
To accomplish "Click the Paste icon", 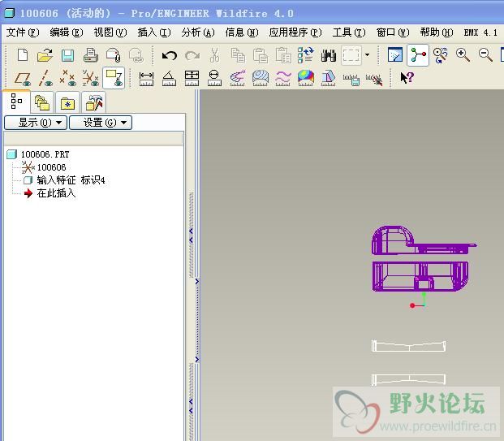I will click(x=261, y=55).
